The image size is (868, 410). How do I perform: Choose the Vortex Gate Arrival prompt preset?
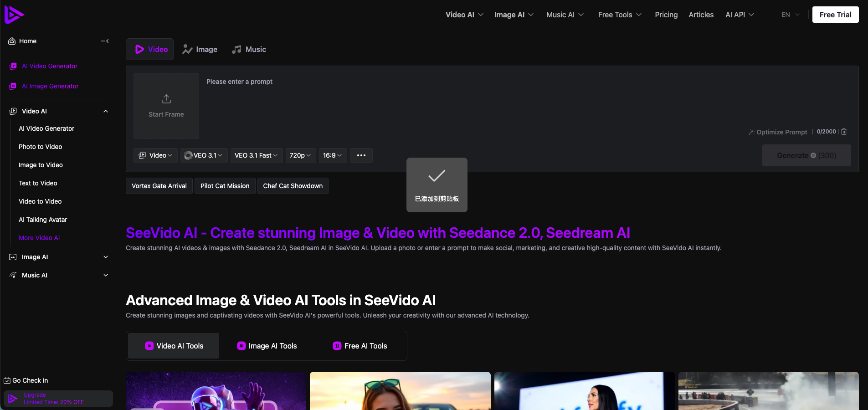coord(159,186)
